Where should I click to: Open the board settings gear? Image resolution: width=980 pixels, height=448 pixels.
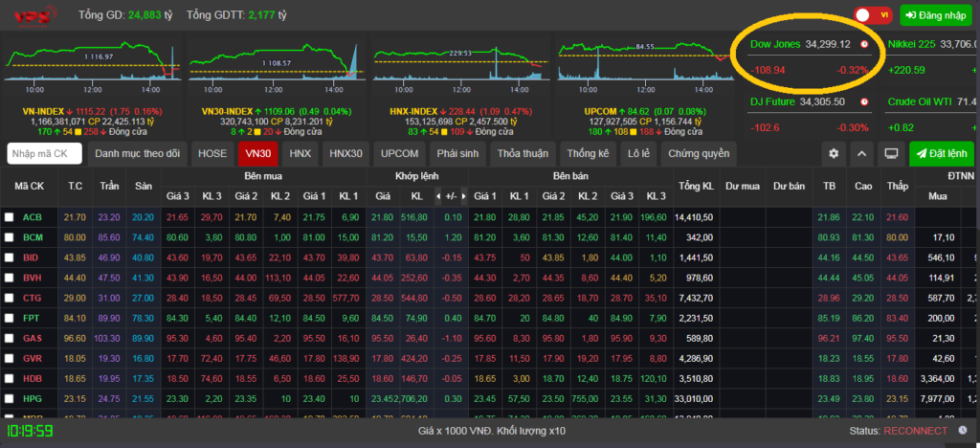(834, 154)
